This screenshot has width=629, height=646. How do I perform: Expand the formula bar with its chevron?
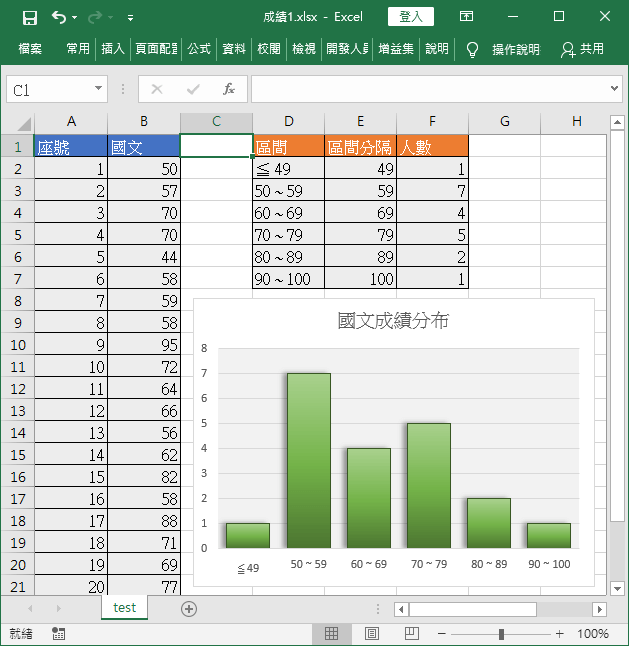pyautogui.click(x=614, y=88)
